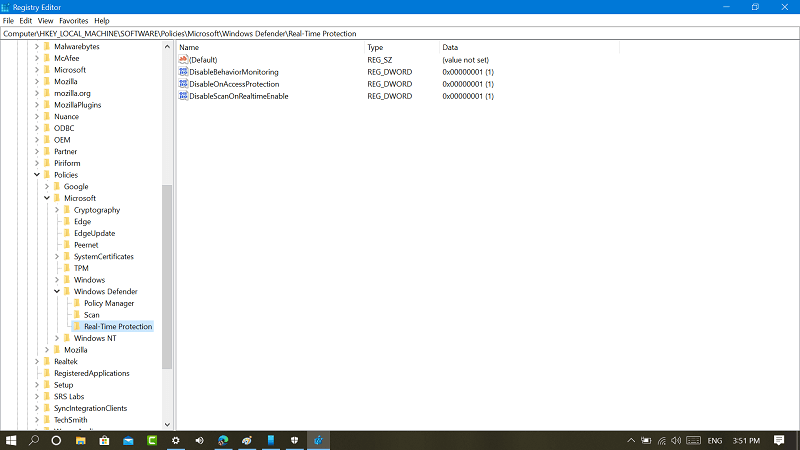The image size is (800, 450).
Task: Click the registry path address bar
Action: 399,34
